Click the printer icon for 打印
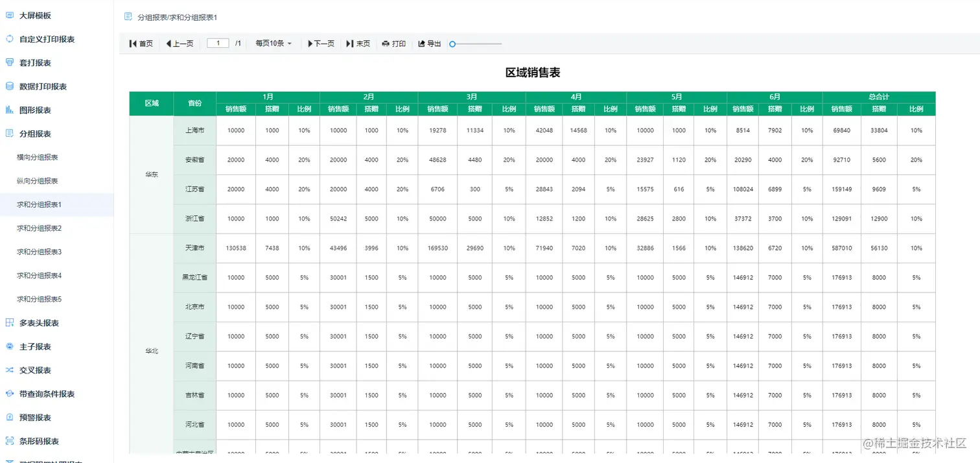This screenshot has height=463, width=980. [386, 43]
